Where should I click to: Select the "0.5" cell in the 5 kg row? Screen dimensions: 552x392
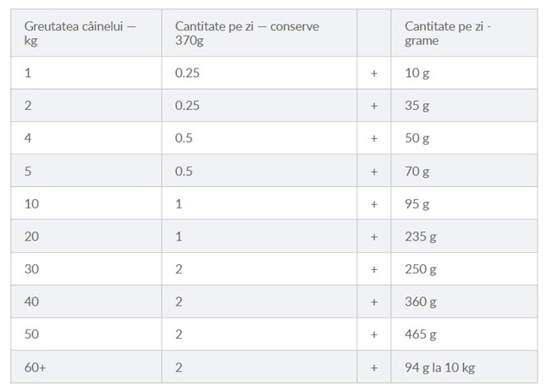click(x=182, y=171)
